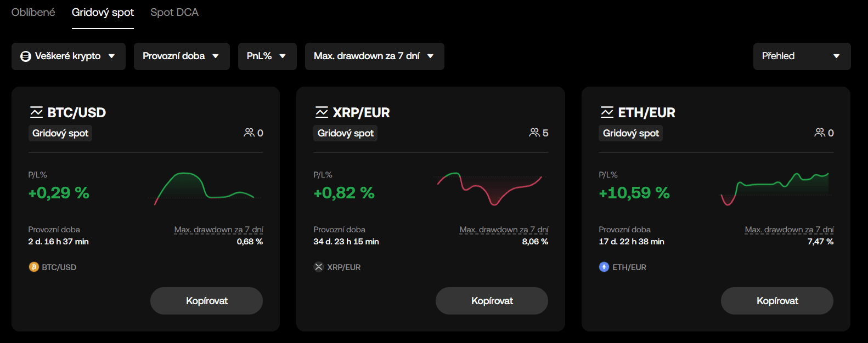This screenshot has height=343, width=868.
Task: Click the orange Bitcoin coin icon
Action: pyautogui.click(x=34, y=267)
